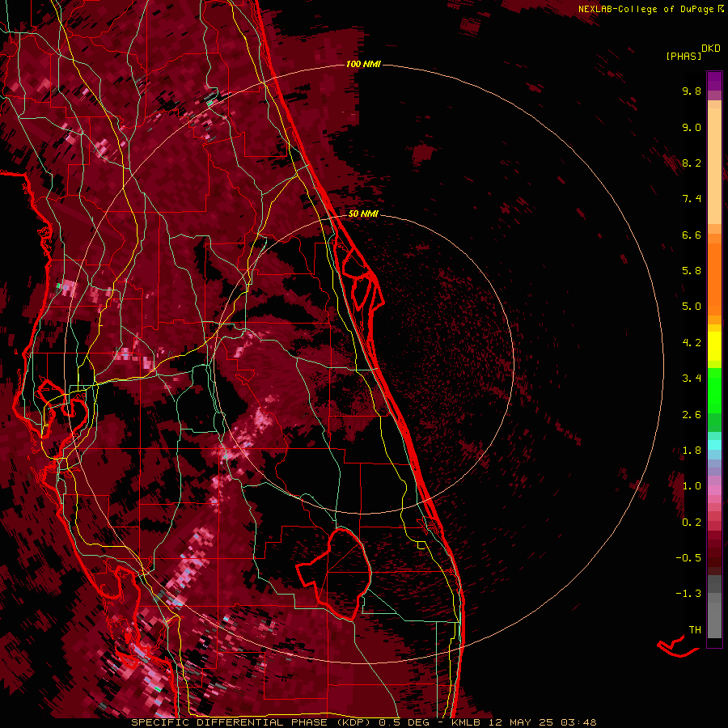728x728 pixels.
Task: Click the -0.5 value on the scale
Action: tap(688, 558)
